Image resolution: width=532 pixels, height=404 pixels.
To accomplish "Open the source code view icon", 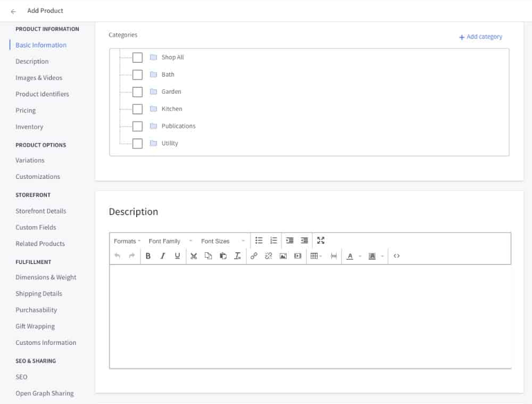I will (x=396, y=256).
